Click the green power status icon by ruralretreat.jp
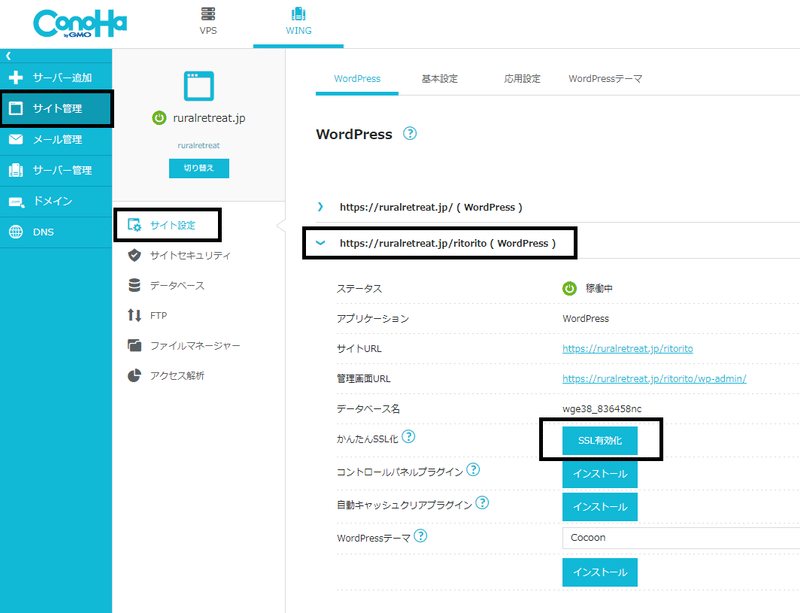This screenshot has height=613, width=800. tap(159, 118)
